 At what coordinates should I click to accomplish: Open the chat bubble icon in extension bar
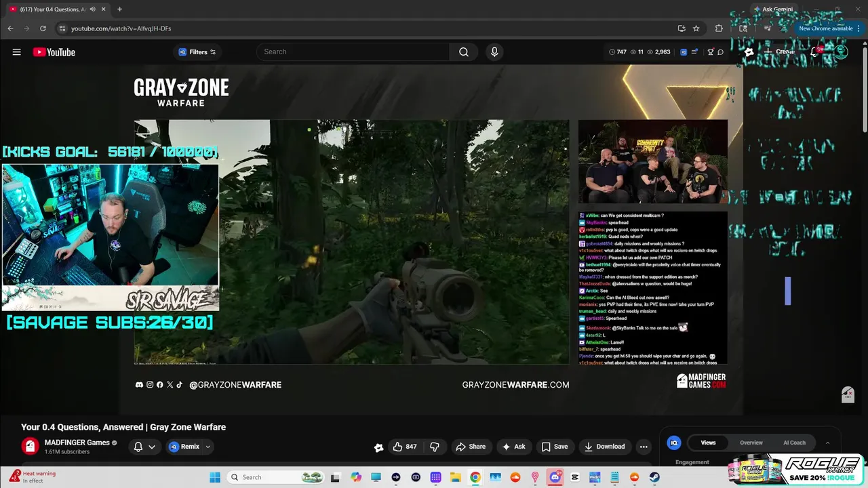click(x=720, y=52)
